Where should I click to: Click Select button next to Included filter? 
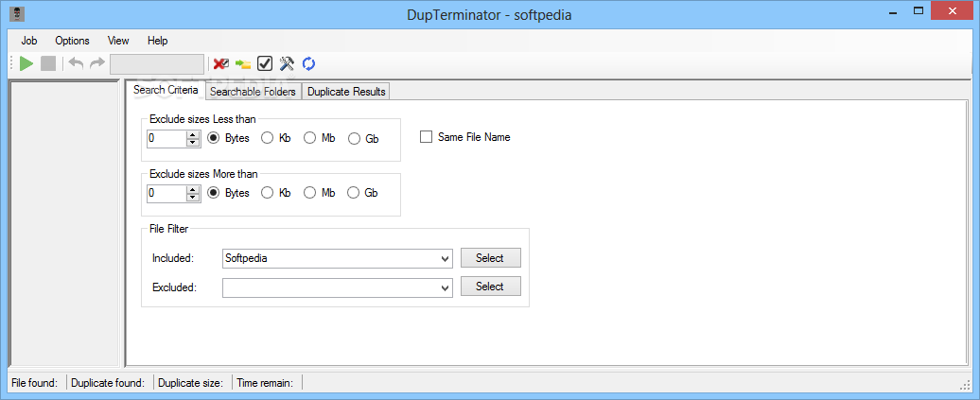point(490,257)
